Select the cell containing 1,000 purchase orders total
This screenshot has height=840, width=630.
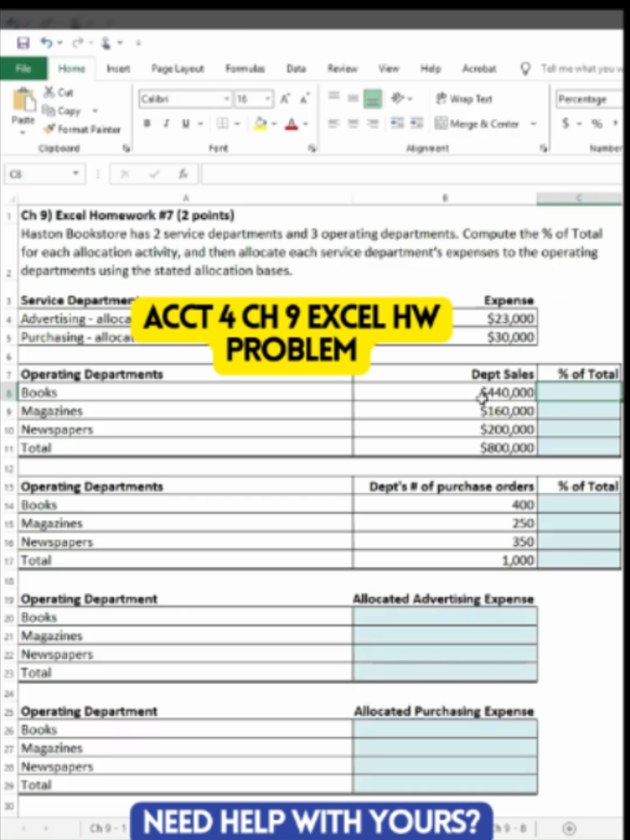445,560
